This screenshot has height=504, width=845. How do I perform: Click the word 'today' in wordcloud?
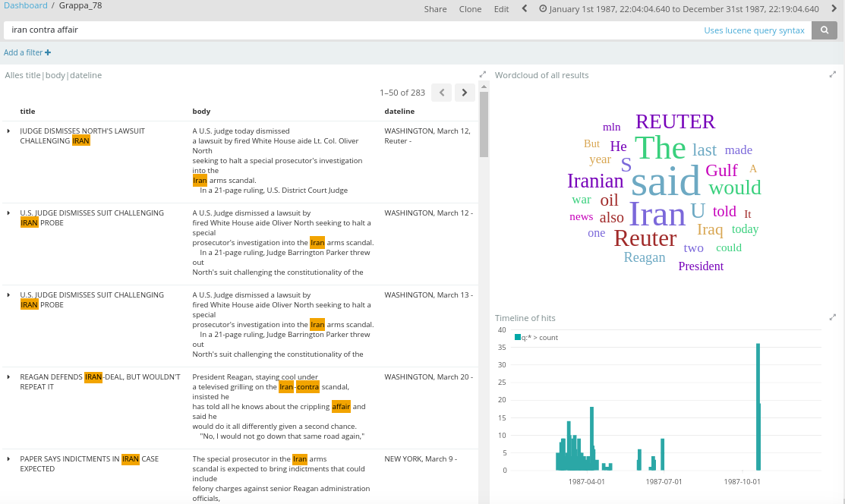pos(746,229)
